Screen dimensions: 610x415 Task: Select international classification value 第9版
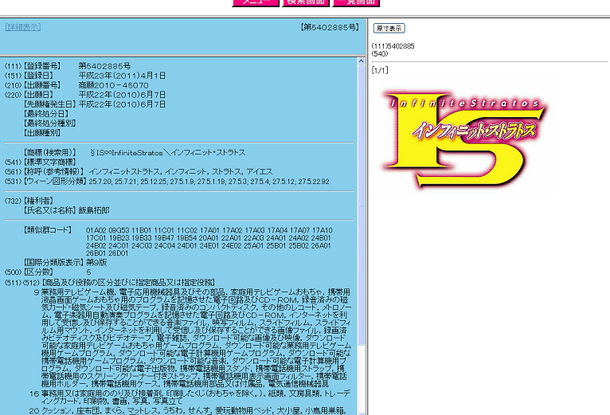point(96,263)
